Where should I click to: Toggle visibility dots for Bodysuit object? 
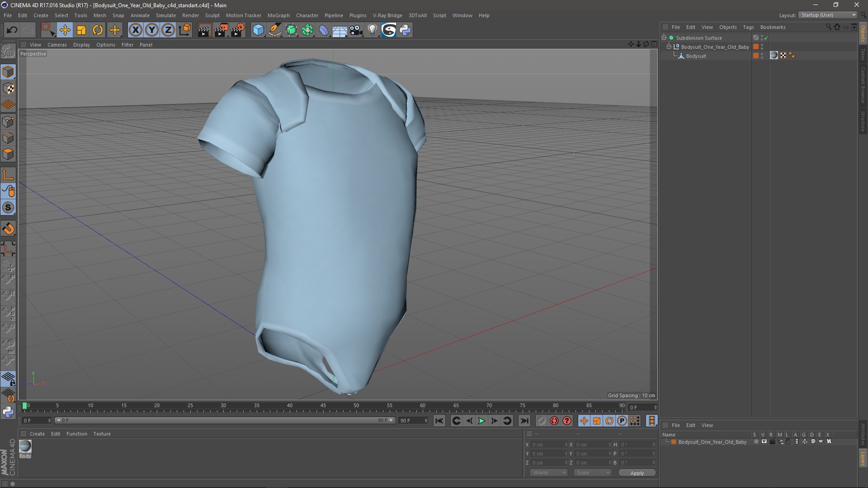coord(762,56)
